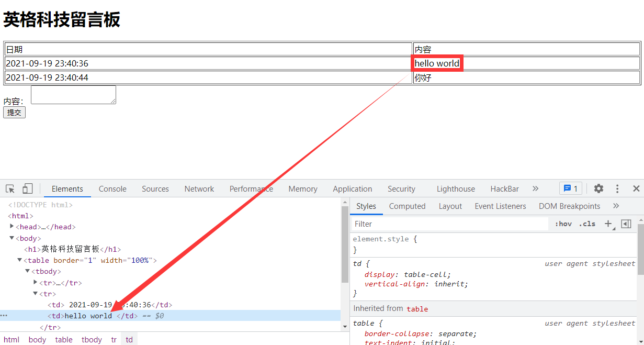Show more Styles pane tabs chevron
Screen dimensions: 644x345
click(616, 206)
